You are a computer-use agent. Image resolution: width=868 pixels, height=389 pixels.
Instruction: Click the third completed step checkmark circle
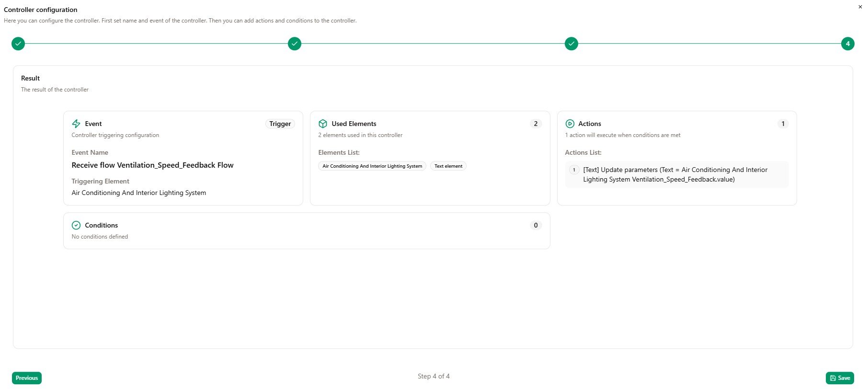pos(571,44)
